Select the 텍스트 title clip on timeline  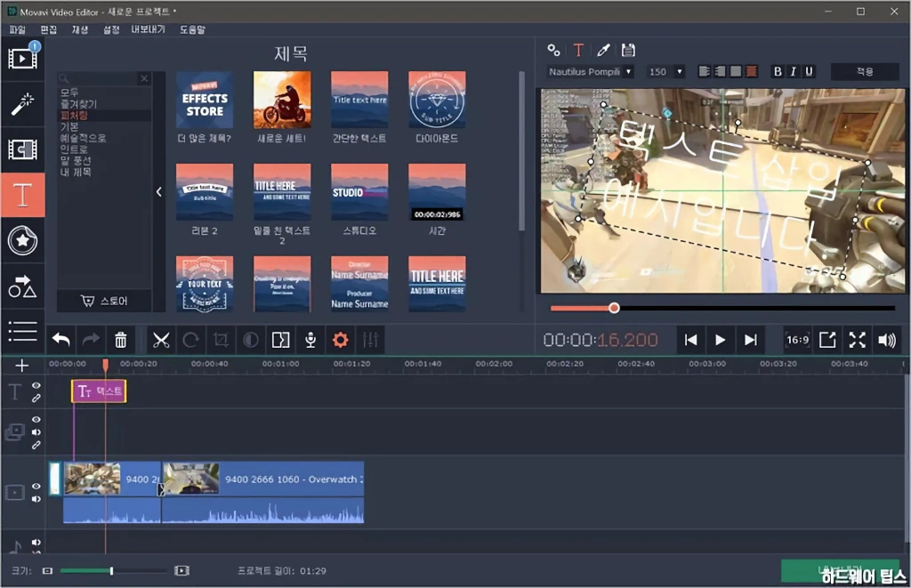(x=99, y=391)
